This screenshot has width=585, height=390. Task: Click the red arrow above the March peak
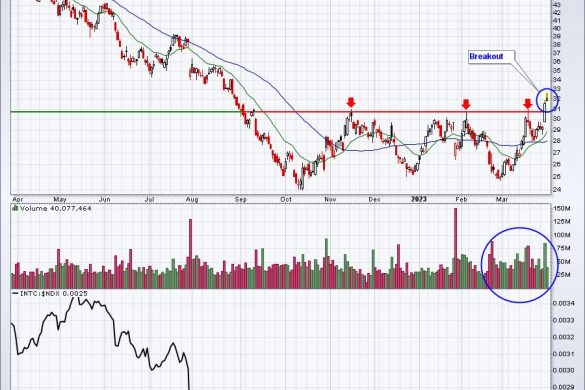(x=528, y=104)
